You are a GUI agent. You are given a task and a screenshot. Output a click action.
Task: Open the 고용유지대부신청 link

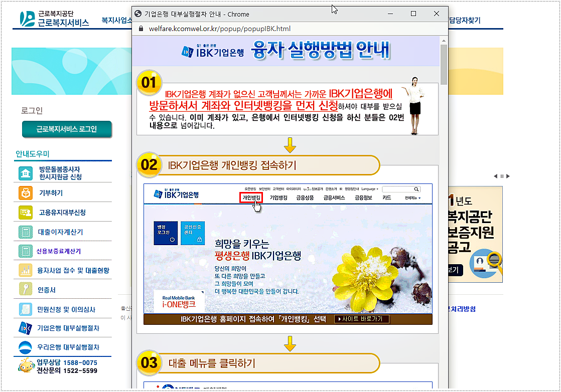click(62, 213)
